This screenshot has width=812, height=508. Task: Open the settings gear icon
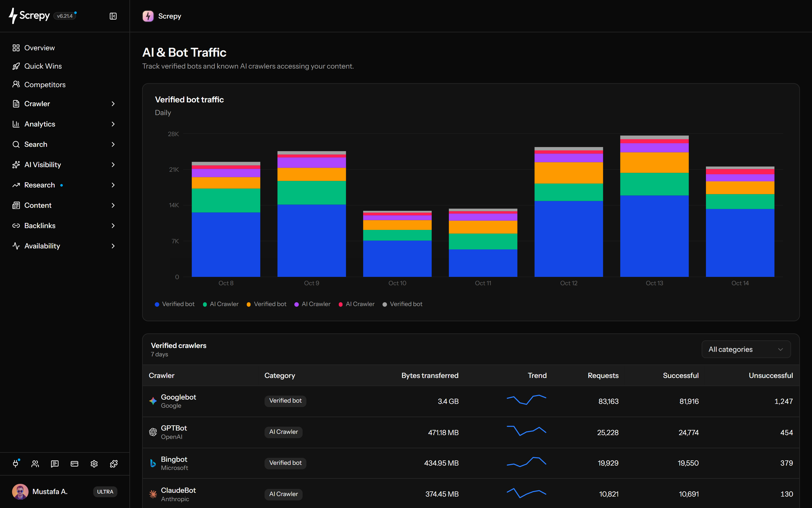[94, 464]
